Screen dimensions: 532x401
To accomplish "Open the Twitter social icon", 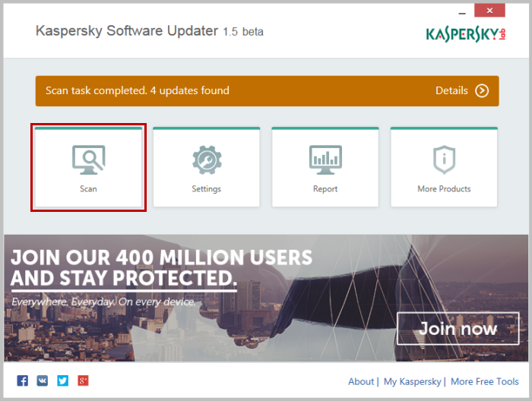I will [x=63, y=380].
